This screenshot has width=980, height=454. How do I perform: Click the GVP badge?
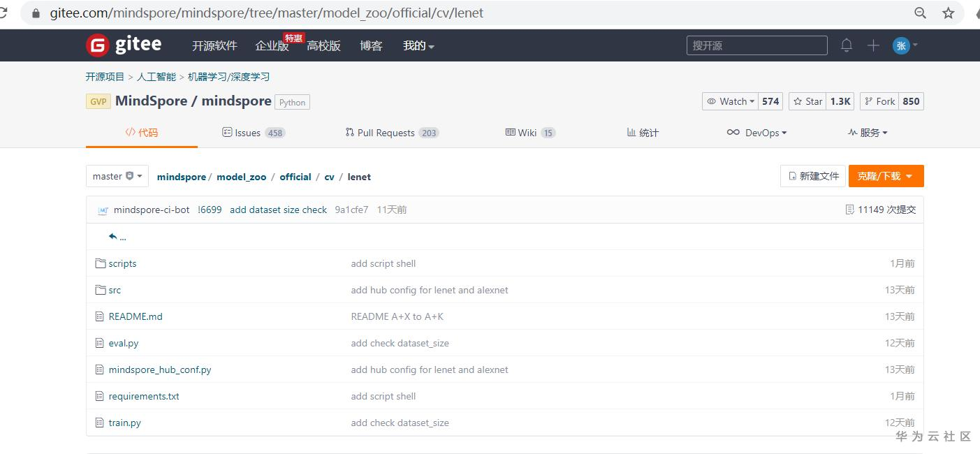coord(98,101)
